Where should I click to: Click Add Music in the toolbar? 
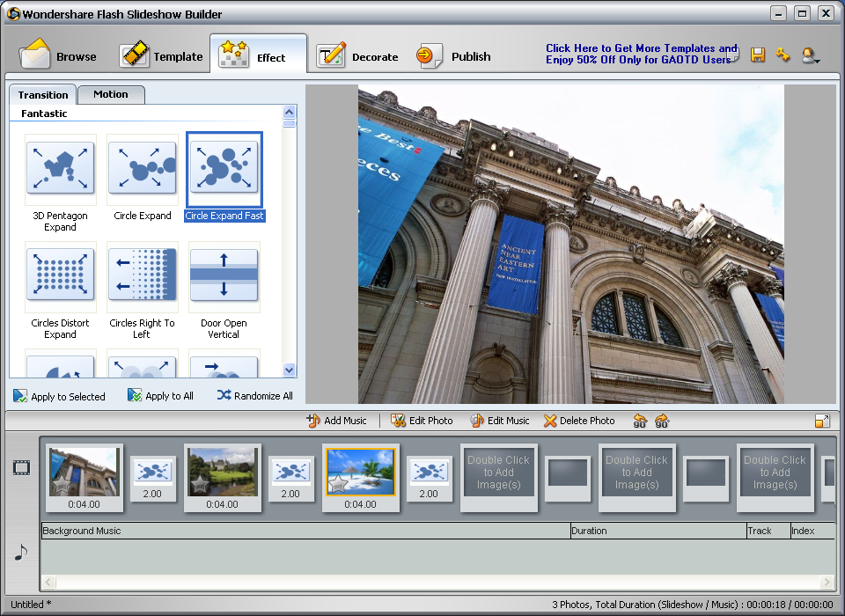point(336,421)
